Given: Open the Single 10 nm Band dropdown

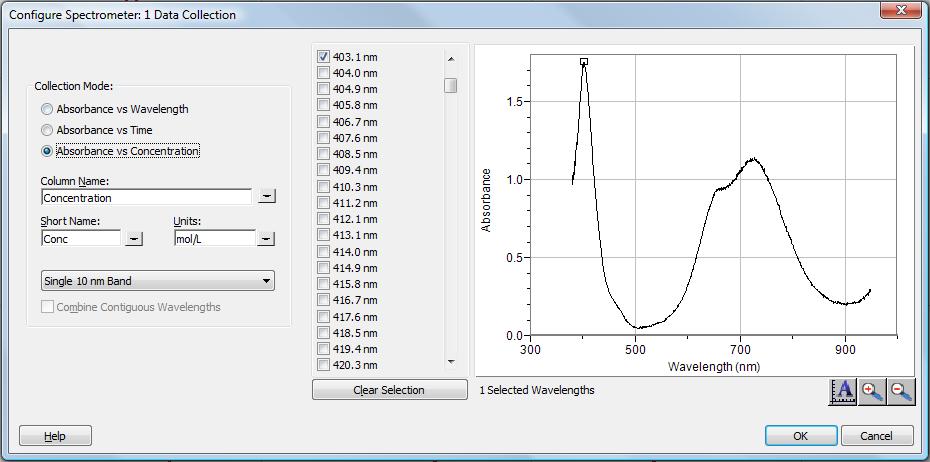Looking at the screenshot, I should pos(158,281).
